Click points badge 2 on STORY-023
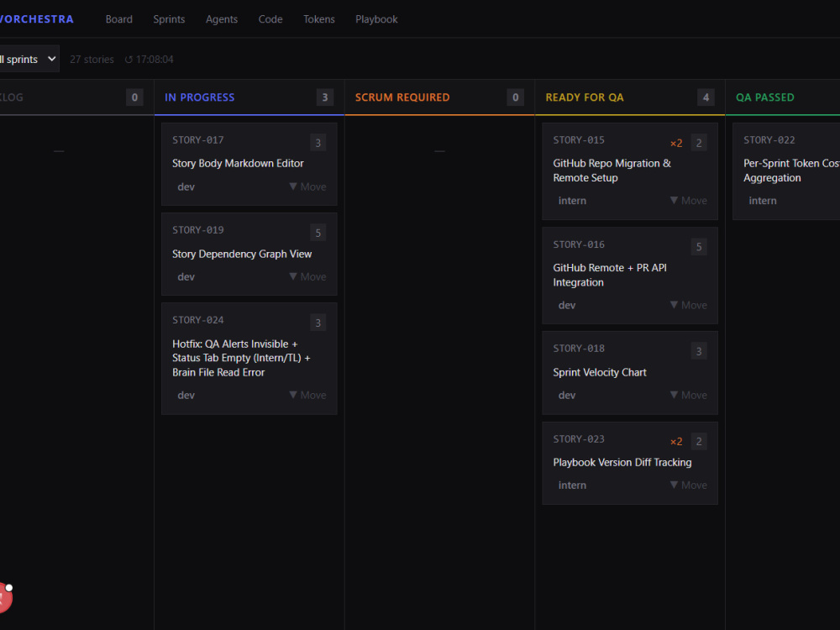The width and height of the screenshot is (840, 630). (699, 442)
